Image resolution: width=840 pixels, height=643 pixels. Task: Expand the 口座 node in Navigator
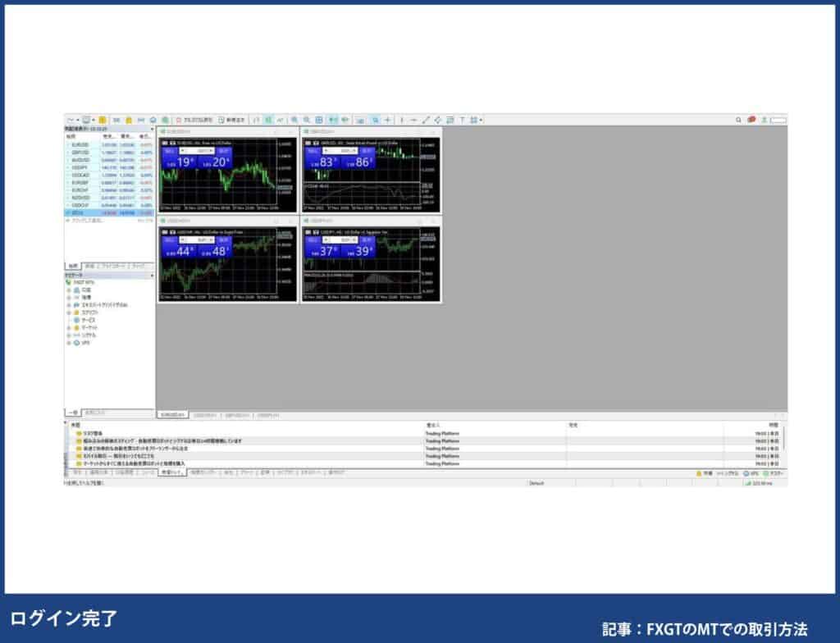[x=69, y=290]
